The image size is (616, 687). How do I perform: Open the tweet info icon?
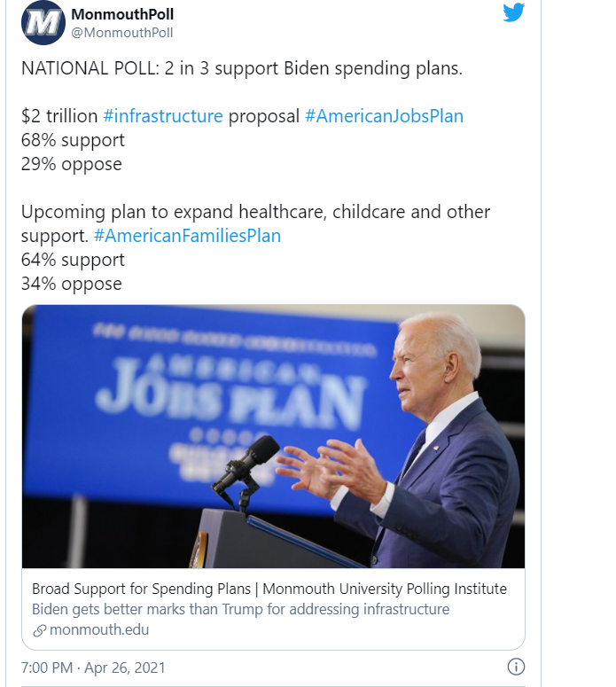515,667
